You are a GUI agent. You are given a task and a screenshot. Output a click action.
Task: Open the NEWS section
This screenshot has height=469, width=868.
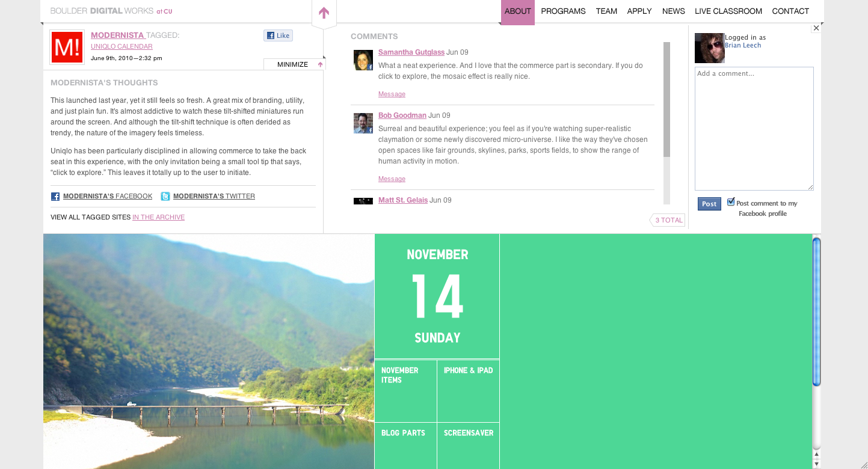(674, 11)
